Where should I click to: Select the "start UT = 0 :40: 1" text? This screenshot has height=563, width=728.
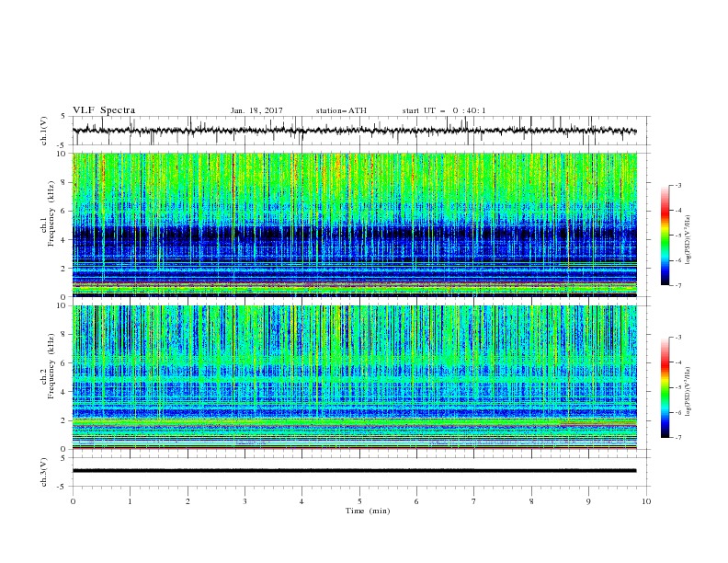coord(444,110)
